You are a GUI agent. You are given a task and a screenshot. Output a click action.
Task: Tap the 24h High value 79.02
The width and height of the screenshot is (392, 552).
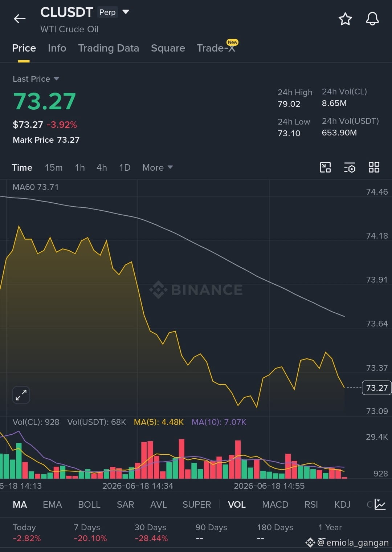pos(289,104)
